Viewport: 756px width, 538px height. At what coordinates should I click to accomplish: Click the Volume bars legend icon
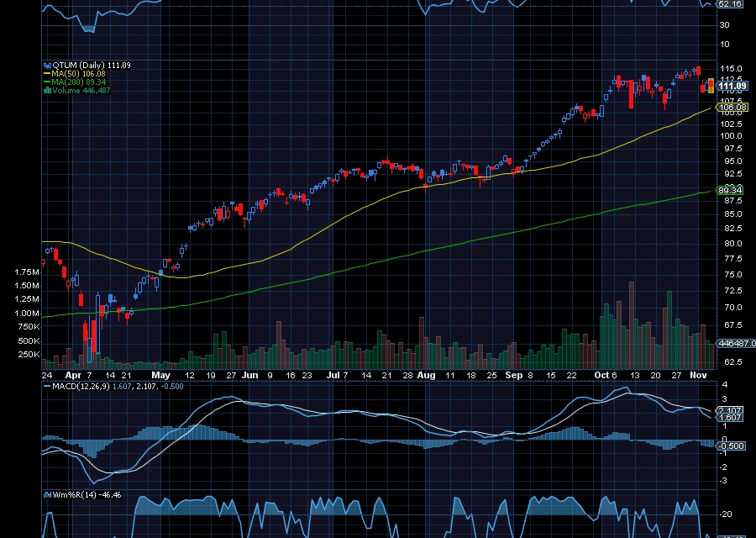(x=47, y=91)
